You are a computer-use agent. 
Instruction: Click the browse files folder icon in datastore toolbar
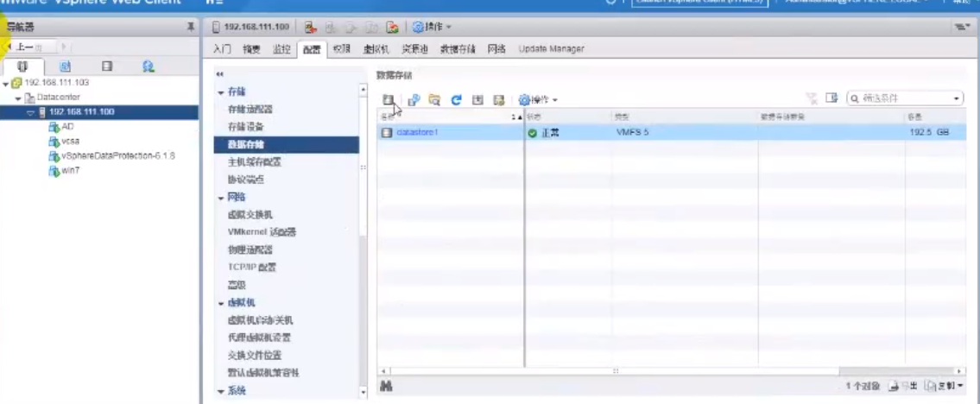(x=434, y=99)
